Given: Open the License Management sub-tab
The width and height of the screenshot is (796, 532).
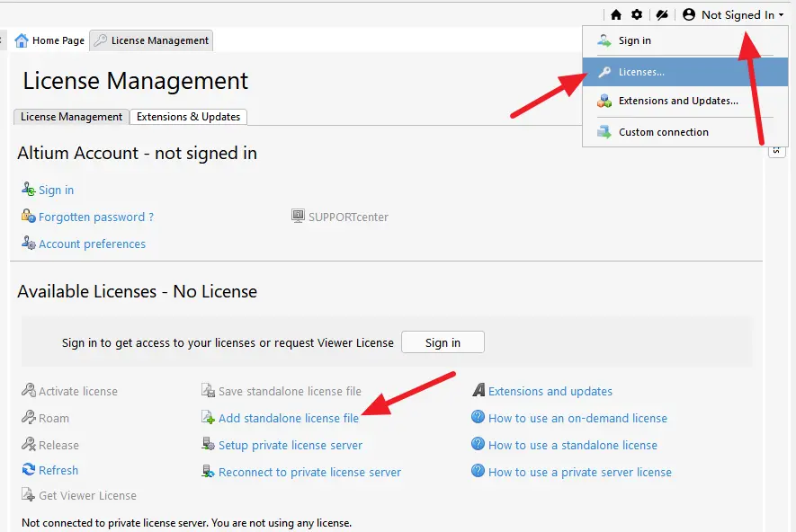Looking at the screenshot, I should pos(71,117).
